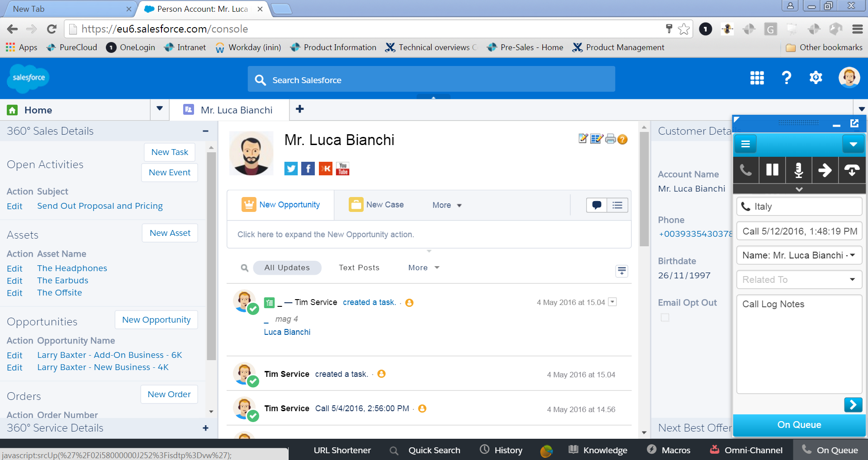Viewport: 868px width, 460px height.
Task: Open the More actions dropdown near New Case
Action: pyautogui.click(x=447, y=205)
